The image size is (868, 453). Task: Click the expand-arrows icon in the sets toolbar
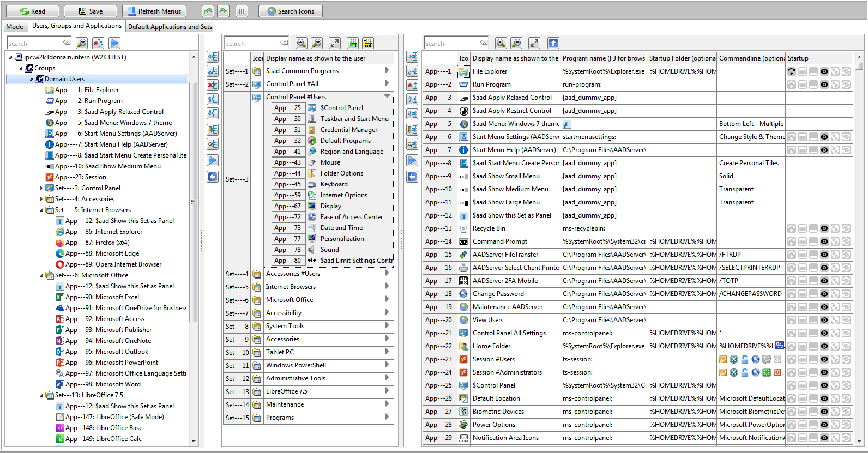coord(335,43)
